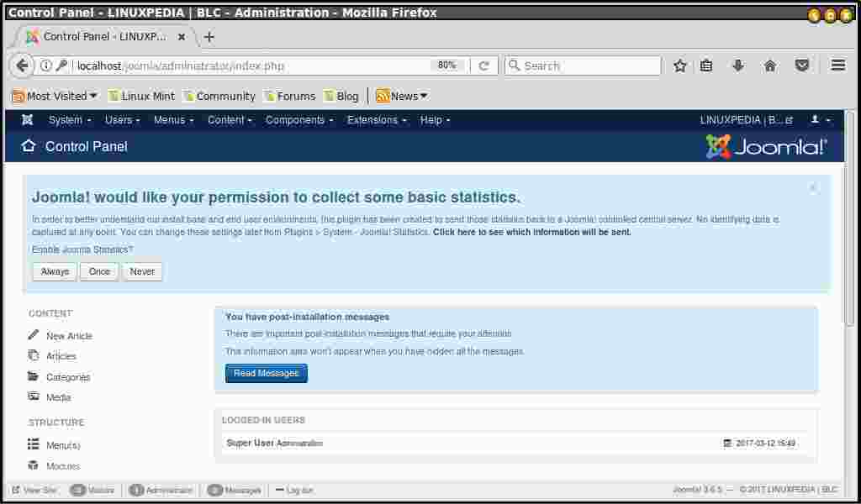Screen dimensions: 861x504
Task: Open Articles from the Content sidebar icon
Action: (x=34, y=355)
